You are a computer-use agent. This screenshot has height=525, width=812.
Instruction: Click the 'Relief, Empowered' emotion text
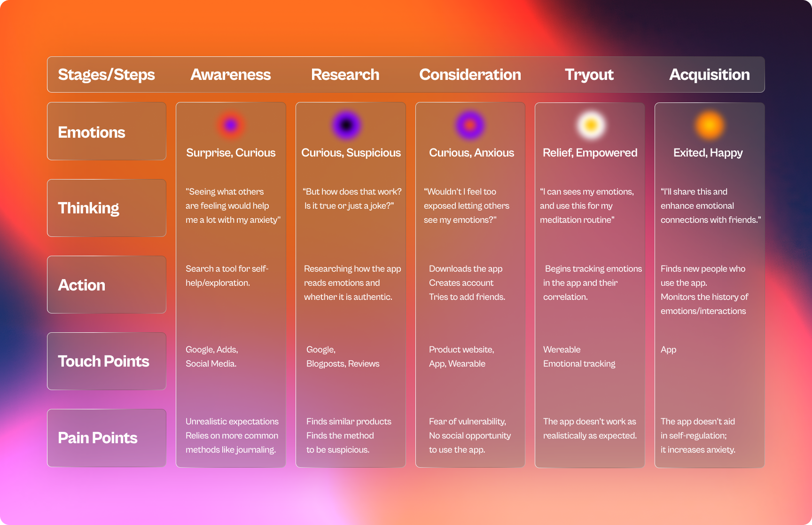(x=590, y=153)
